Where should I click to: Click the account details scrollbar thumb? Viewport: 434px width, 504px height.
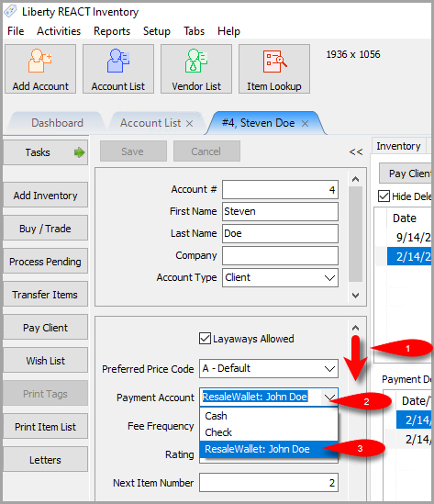coord(355,234)
